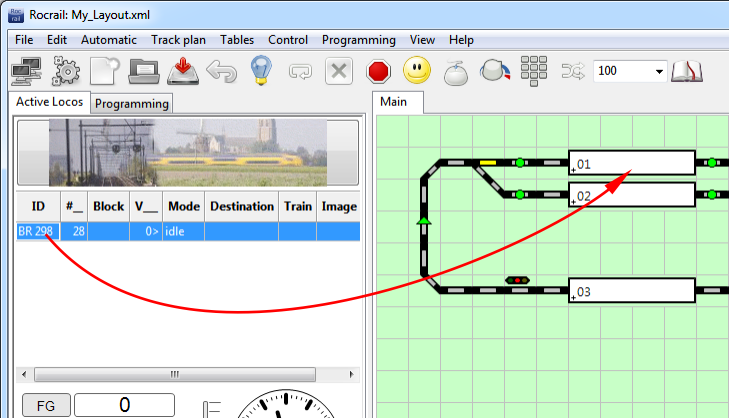Open Rocrail properties gear icon
This screenshot has width=729, height=418.
coord(65,72)
